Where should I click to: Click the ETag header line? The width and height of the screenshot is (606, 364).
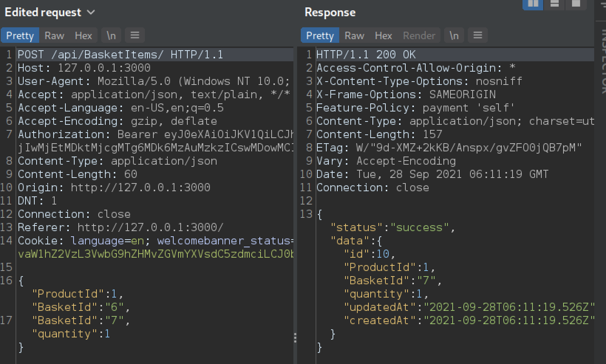click(449, 148)
